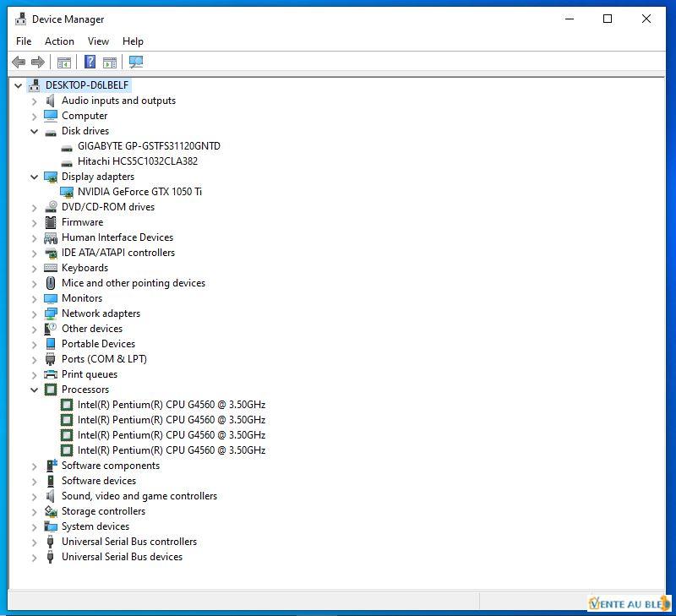Click the Computer monitor icon
Viewport: 676px width, 616px height.
tap(51, 116)
